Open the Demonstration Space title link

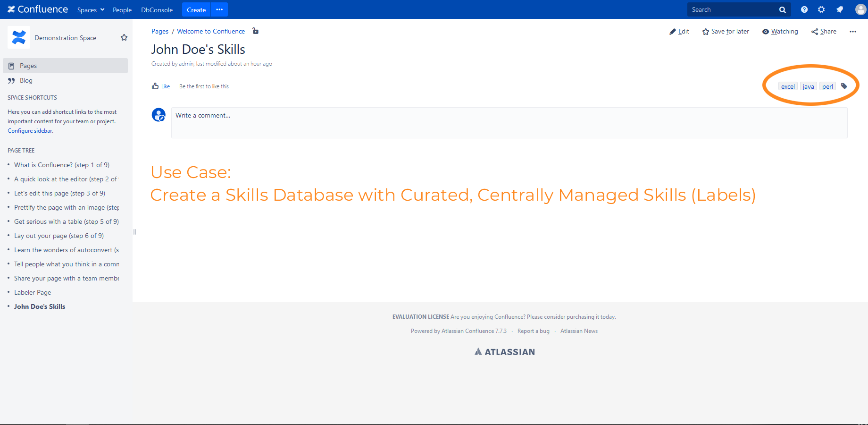tap(65, 38)
